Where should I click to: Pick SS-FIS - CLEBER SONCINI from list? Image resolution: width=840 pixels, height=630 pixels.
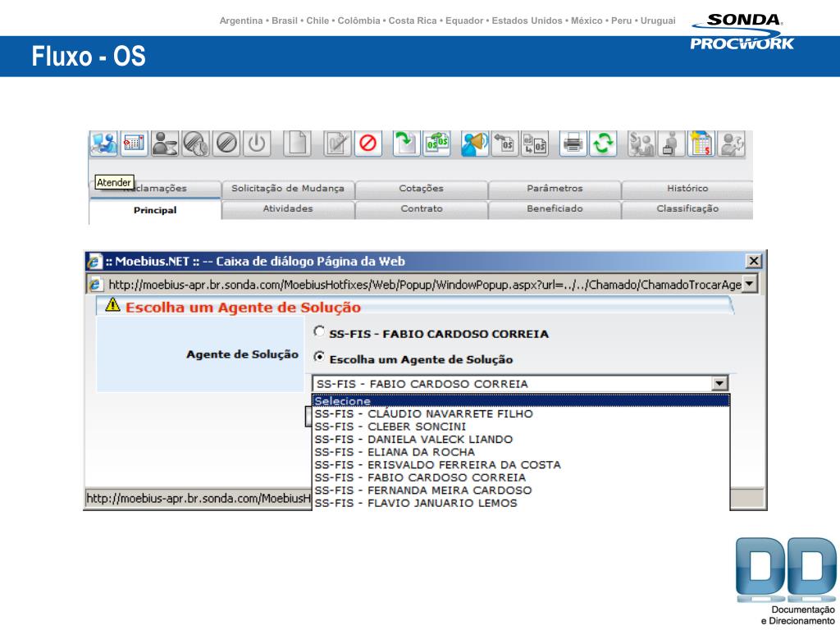(521, 427)
